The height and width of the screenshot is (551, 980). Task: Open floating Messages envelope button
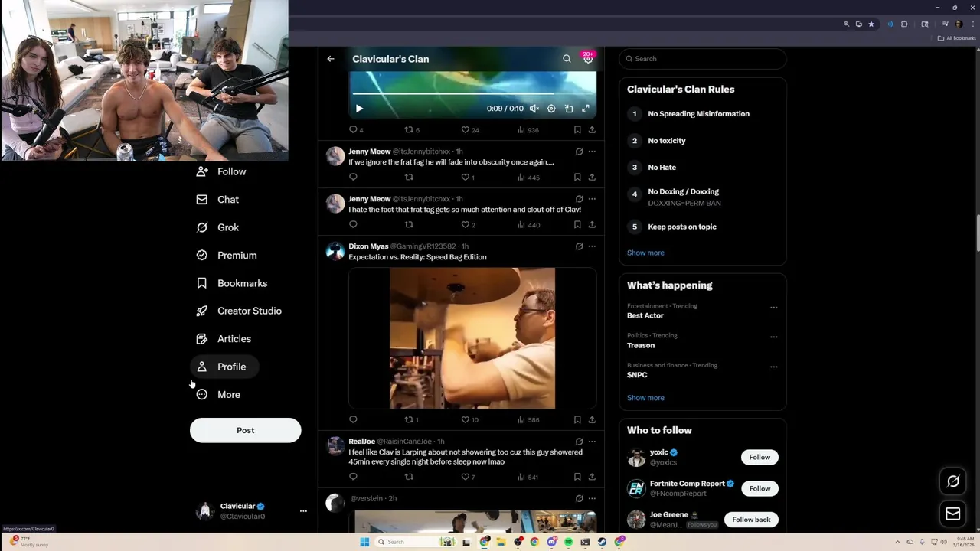click(953, 514)
